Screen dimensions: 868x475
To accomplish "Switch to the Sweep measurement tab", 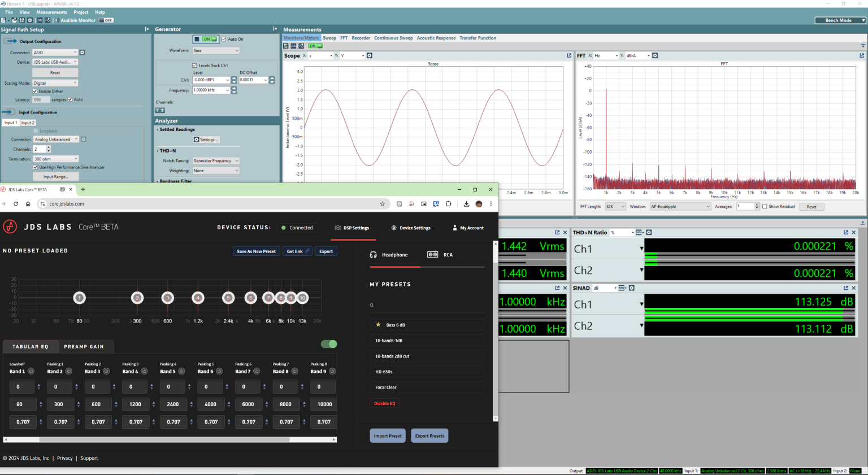I will 329,38.
